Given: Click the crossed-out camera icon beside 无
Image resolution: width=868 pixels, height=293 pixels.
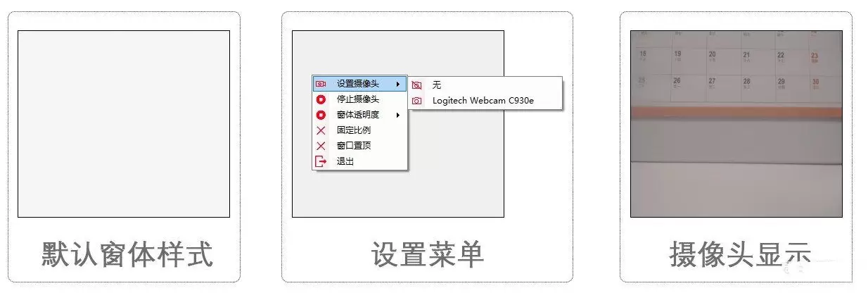Looking at the screenshot, I should tap(417, 85).
